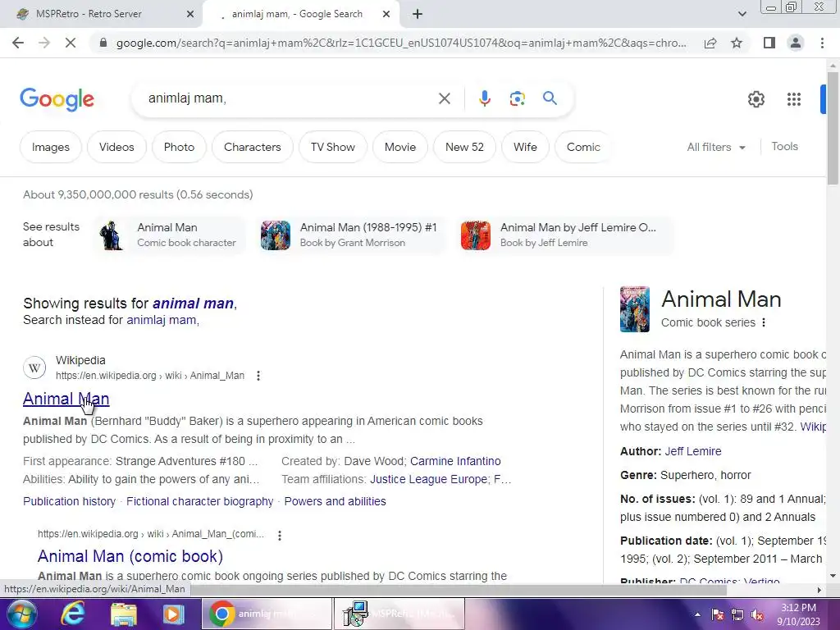Filter results by Videos
Viewport: 840px width, 630px height.
click(116, 147)
